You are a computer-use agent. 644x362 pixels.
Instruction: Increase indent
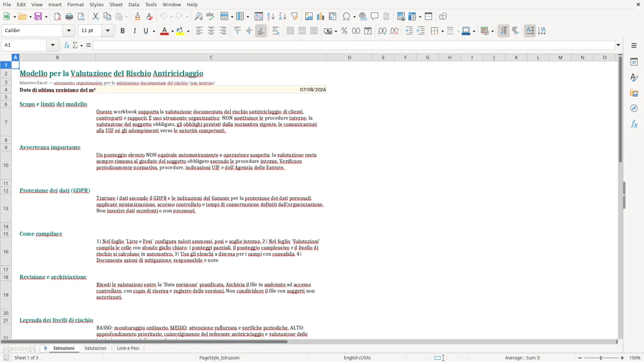pos(409,31)
